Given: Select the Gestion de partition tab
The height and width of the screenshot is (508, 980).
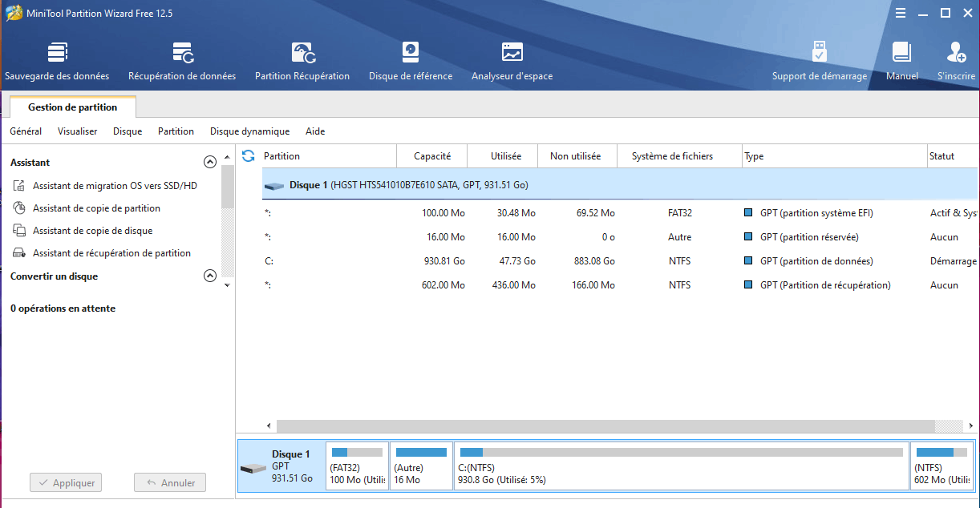Looking at the screenshot, I should [73, 107].
